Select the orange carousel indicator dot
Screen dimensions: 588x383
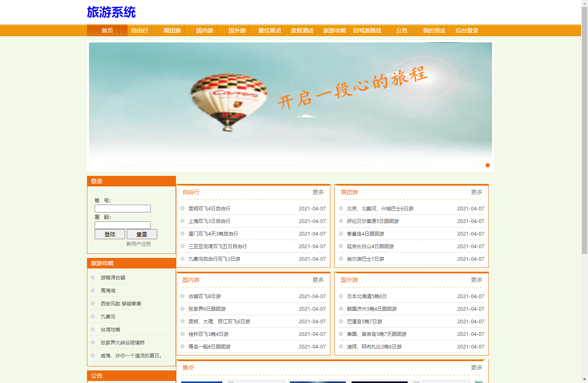(487, 165)
